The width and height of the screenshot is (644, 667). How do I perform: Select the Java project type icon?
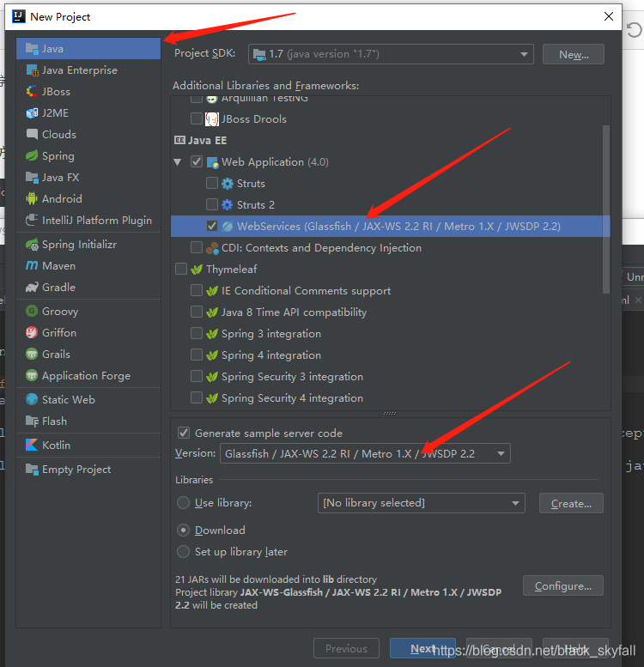[32, 48]
